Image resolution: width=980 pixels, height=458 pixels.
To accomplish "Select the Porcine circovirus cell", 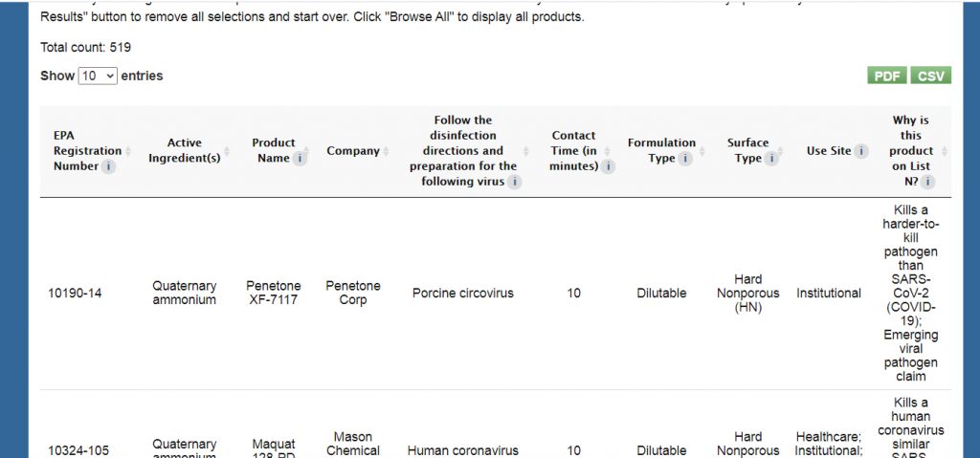I will 463,293.
